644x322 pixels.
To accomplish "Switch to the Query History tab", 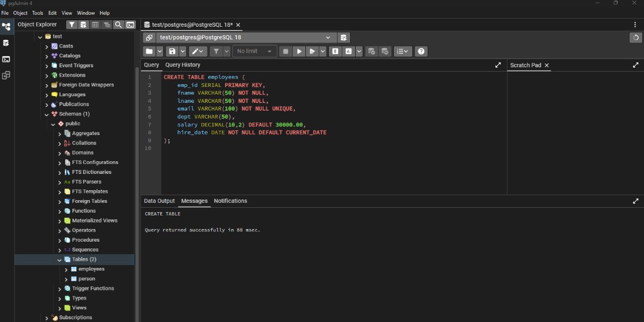I will click(183, 65).
